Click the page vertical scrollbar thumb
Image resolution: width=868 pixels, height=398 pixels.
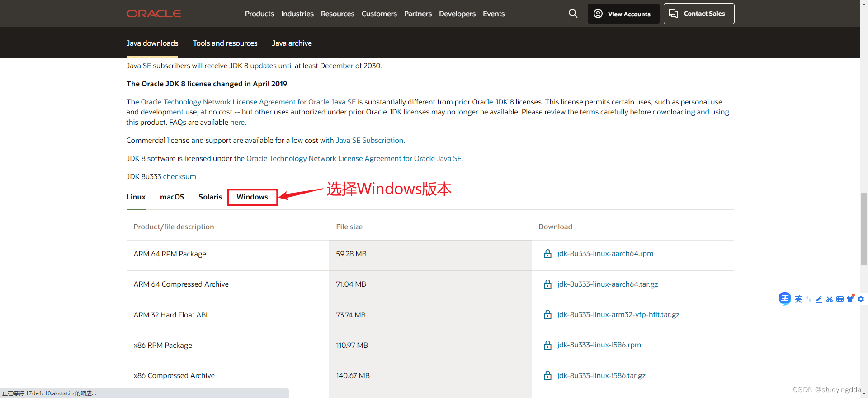[x=864, y=229]
